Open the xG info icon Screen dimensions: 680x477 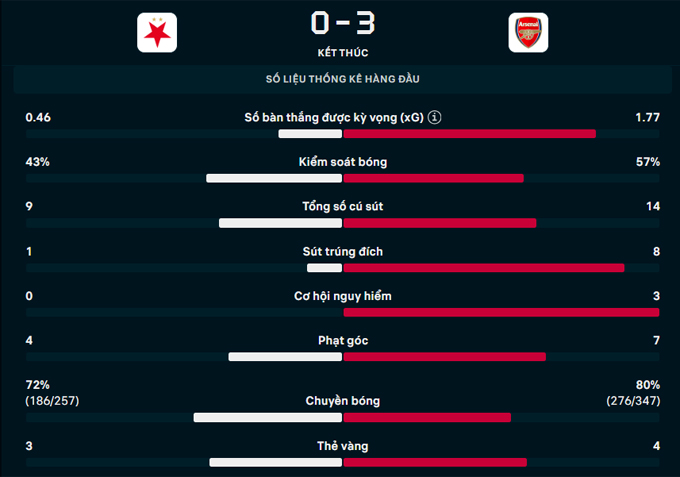[434, 118]
